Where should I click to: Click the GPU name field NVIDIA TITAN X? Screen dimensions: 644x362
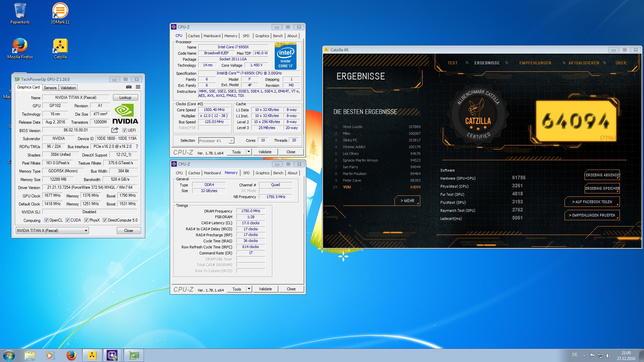76,98
